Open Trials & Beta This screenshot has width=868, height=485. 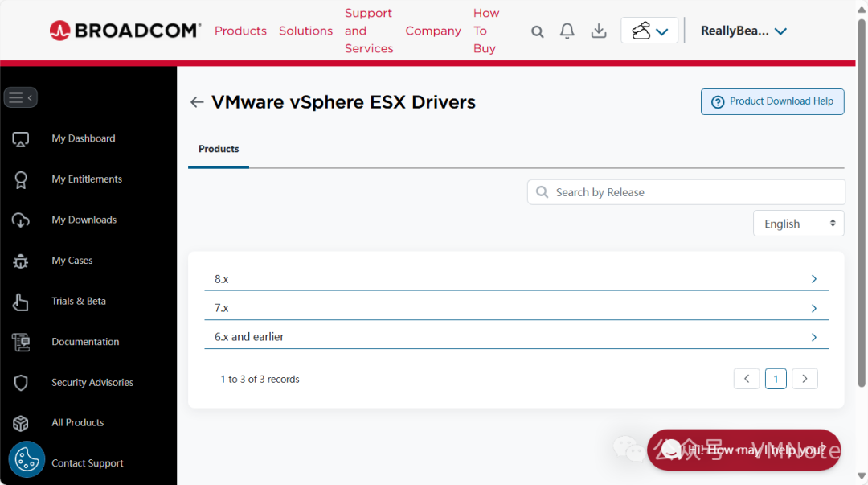click(79, 301)
